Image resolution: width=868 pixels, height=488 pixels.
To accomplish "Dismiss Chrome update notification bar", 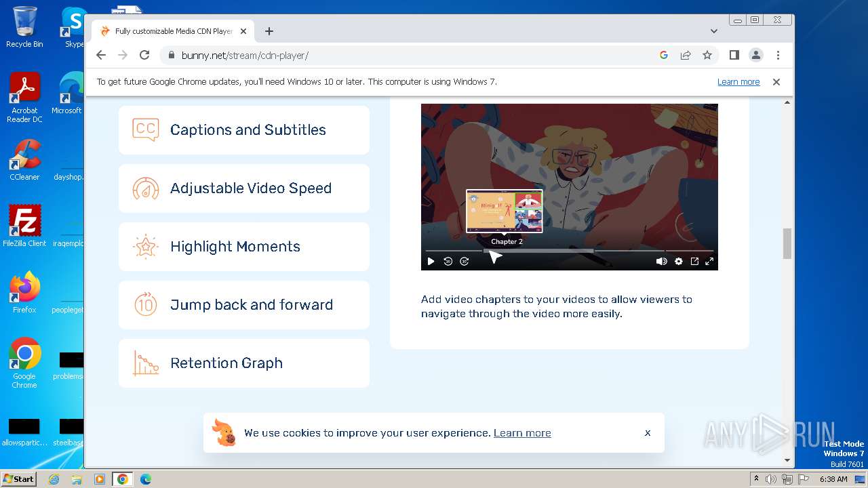I will (x=776, y=82).
